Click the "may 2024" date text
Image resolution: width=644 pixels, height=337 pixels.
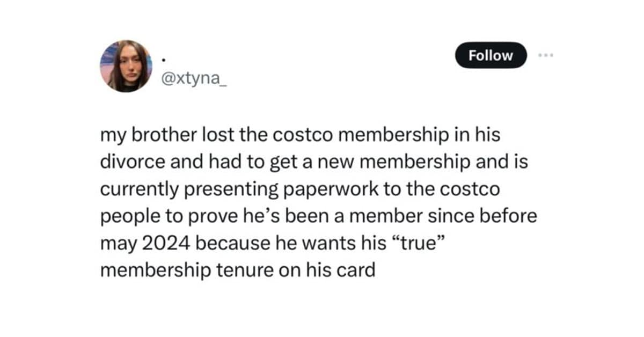pos(145,243)
